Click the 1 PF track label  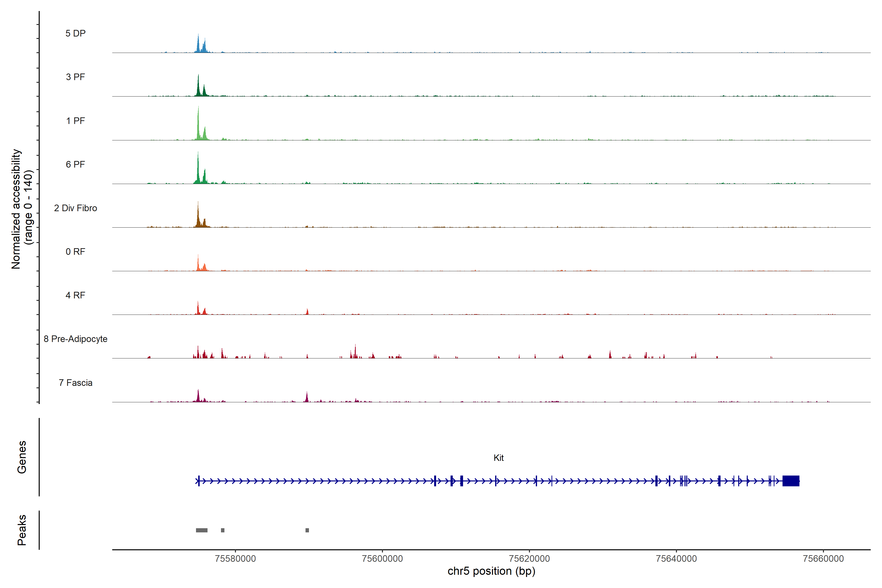[x=75, y=121]
